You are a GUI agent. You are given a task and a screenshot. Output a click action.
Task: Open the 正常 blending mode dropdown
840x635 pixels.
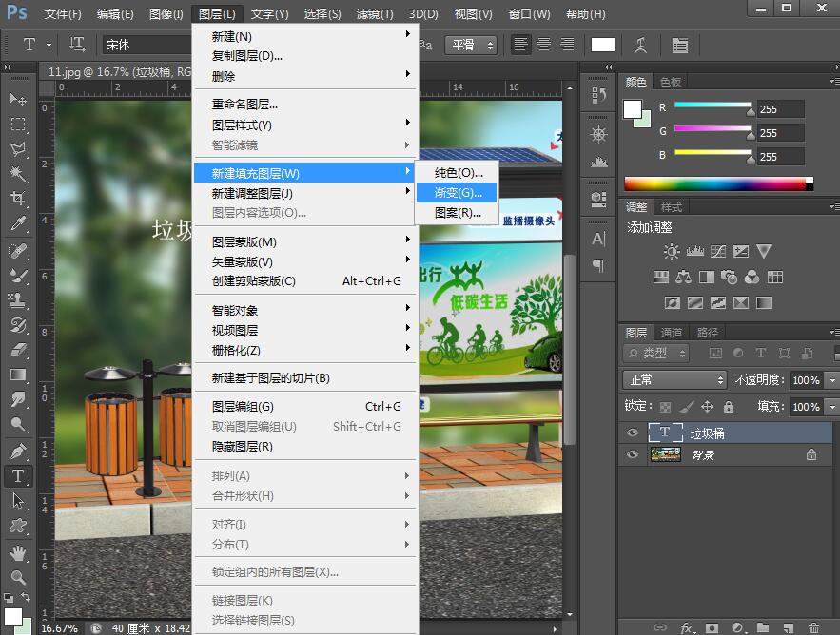(674, 380)
